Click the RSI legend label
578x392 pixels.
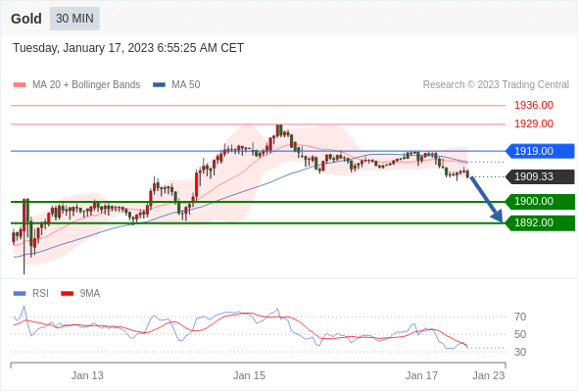pyautogui.click(x=40, y=294)
